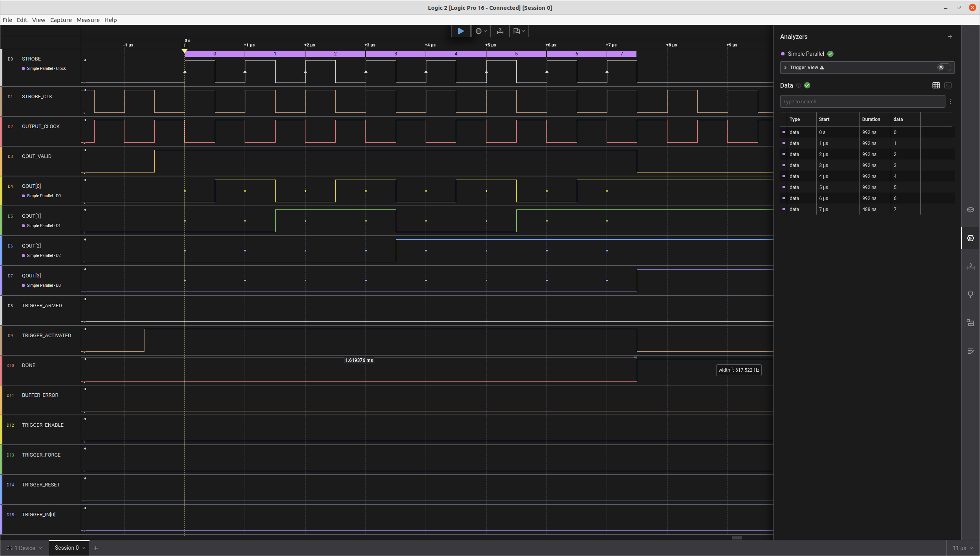Switch data panel to table view
The width and height of the screenshot is (980, 556).
click(936, 85)
